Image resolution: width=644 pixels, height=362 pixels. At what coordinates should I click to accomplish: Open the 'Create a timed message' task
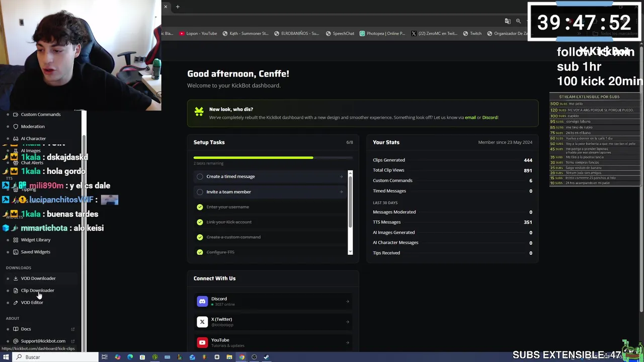[270, 176]
